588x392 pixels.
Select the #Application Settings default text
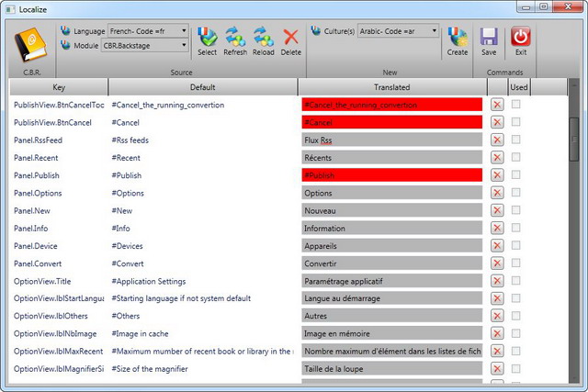pyautogui.click(x=149, y=281)
